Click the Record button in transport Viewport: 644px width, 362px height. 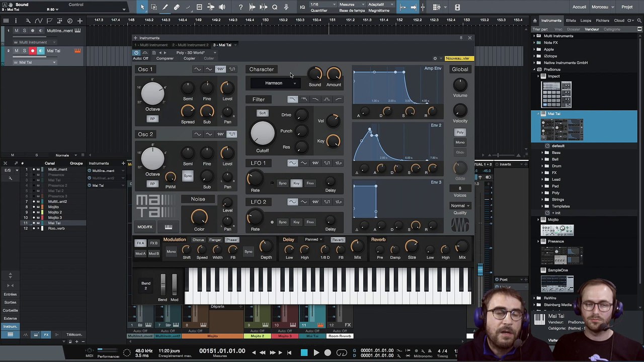tap(328, 353)
